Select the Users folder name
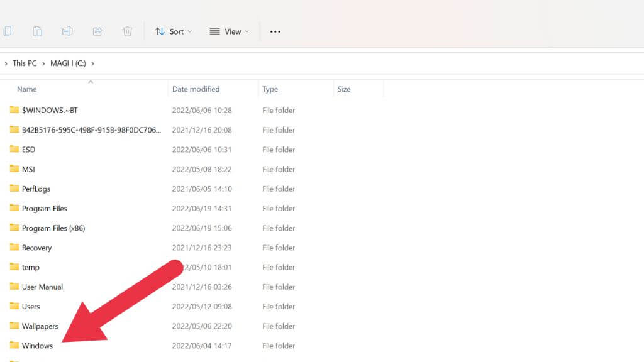This screenshot has width=644, height=362. [31, 307]
